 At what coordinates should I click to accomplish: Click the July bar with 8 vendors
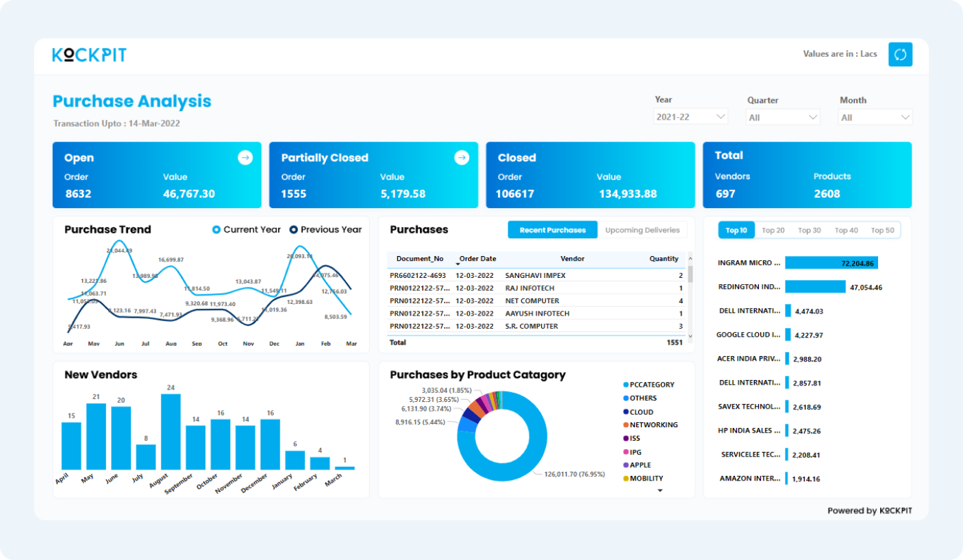point(146,457)
